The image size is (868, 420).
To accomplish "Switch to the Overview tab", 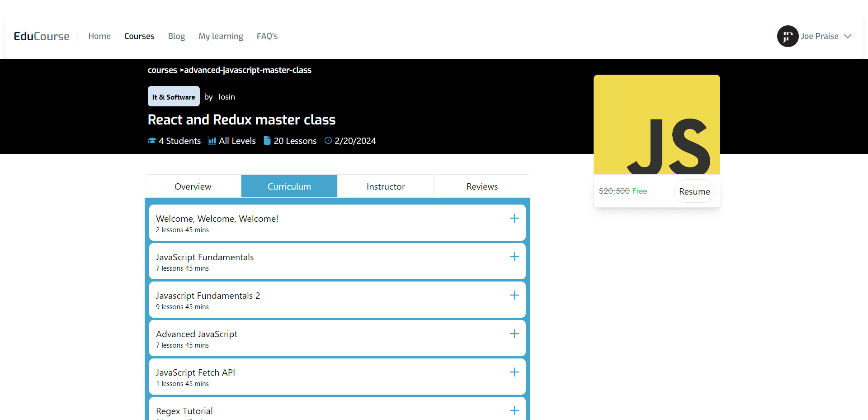I will 193,186.
